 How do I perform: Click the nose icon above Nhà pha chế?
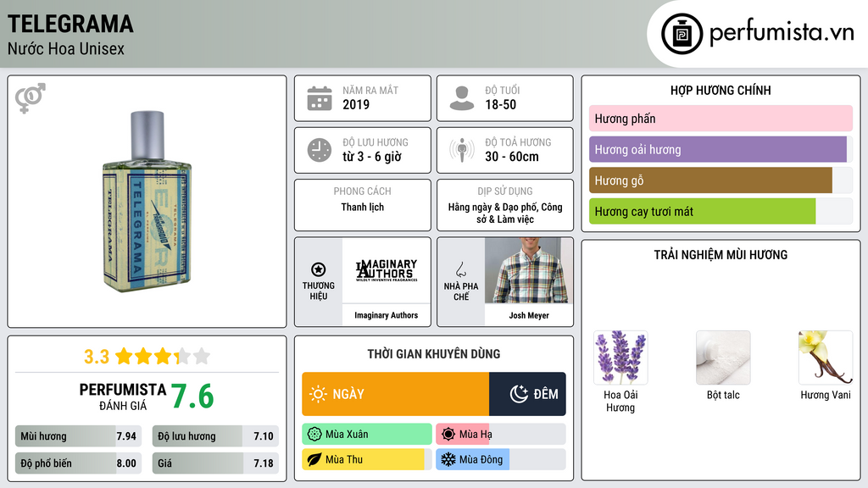pos(460,269)
